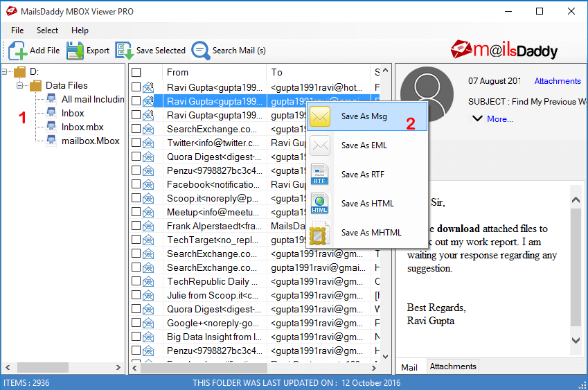Check the Facebook notification email checkbox
The width and height of the screenshot is (588, 390).
click(136, 184)
